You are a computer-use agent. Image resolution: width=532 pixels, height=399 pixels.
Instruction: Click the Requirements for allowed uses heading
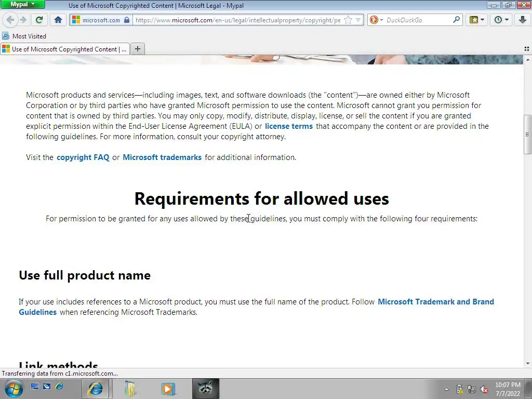(262, 198)
